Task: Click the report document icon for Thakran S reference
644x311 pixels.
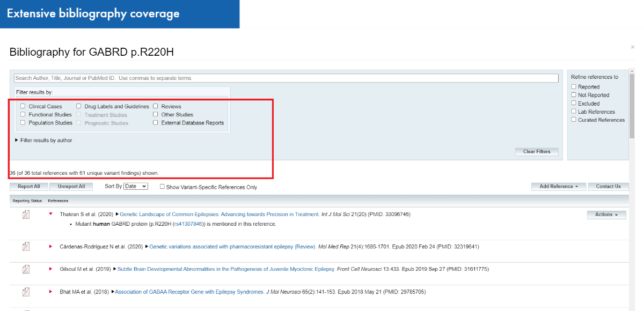Action: tap(26, 214)
